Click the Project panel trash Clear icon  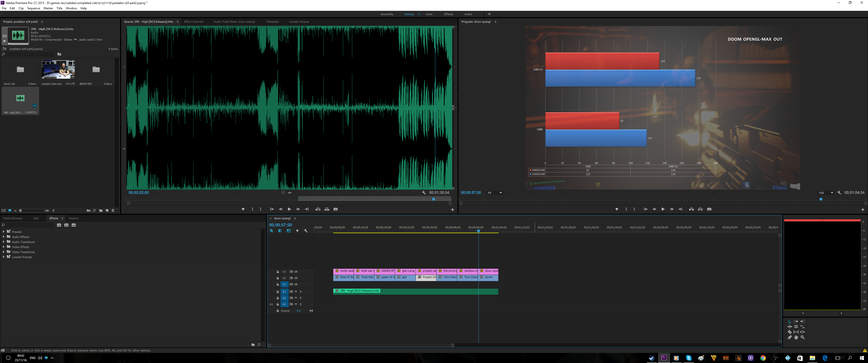(x=113, y=210)
